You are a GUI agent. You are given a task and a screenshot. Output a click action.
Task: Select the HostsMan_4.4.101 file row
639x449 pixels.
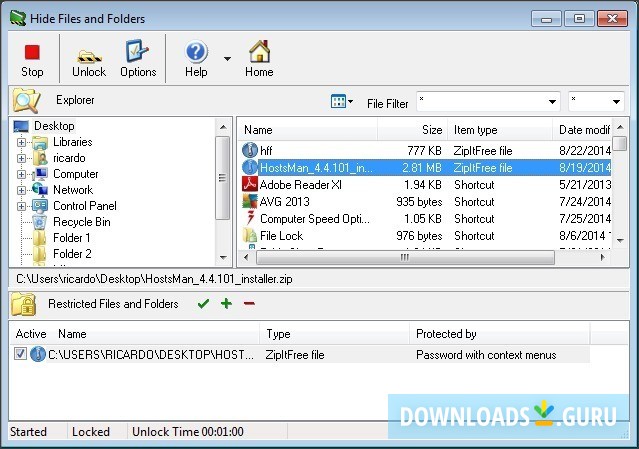coord(425,167)
